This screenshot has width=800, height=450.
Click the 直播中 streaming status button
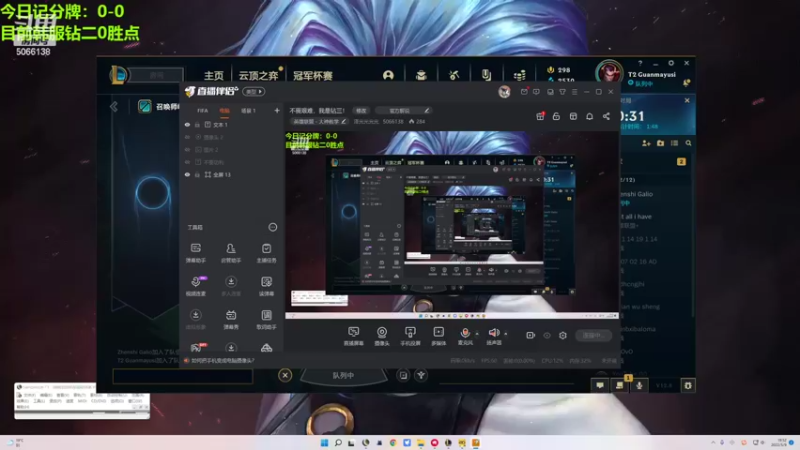[593, 335]
